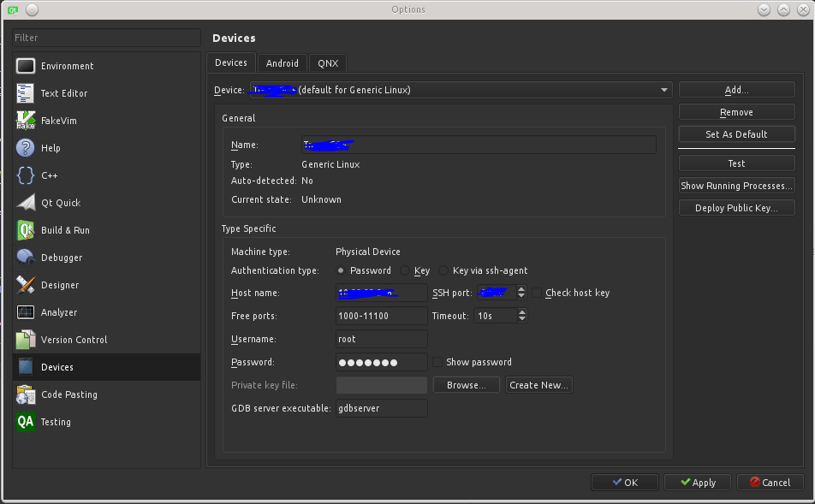Select the Version Control icon
Image resolution: width=815 pixels, height=504 pixels.
[26, 340]
